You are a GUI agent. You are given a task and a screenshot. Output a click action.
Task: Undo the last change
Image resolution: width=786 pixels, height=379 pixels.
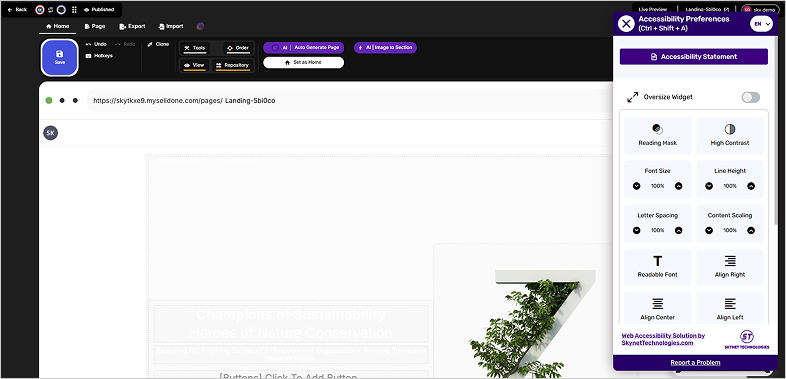click(96, 44)
